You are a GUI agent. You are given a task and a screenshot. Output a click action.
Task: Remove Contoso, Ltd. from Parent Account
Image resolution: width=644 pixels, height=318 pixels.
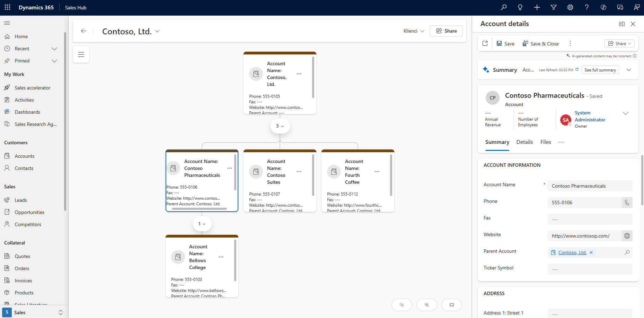(x=591, y=252)
